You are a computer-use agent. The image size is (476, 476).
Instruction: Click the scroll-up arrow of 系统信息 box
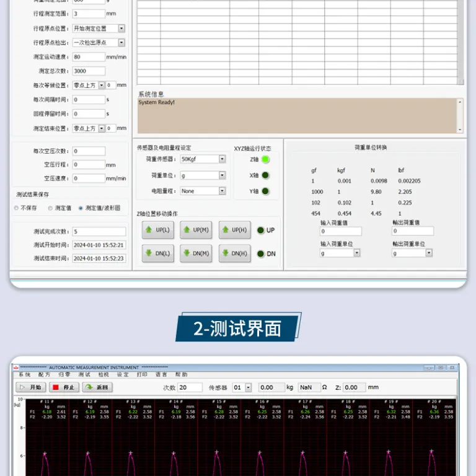(x=460, y=102)
